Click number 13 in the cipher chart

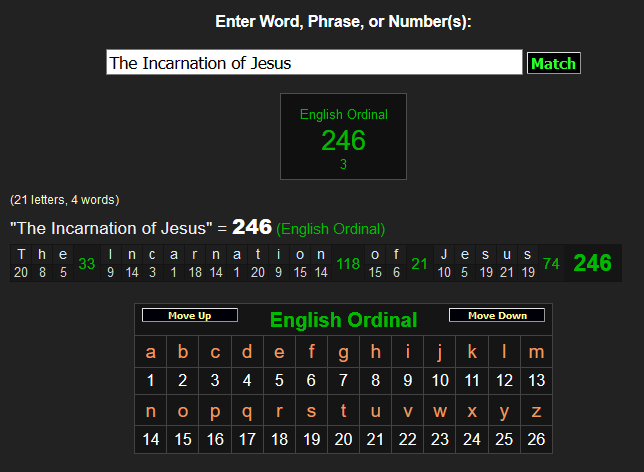point(536,380)
